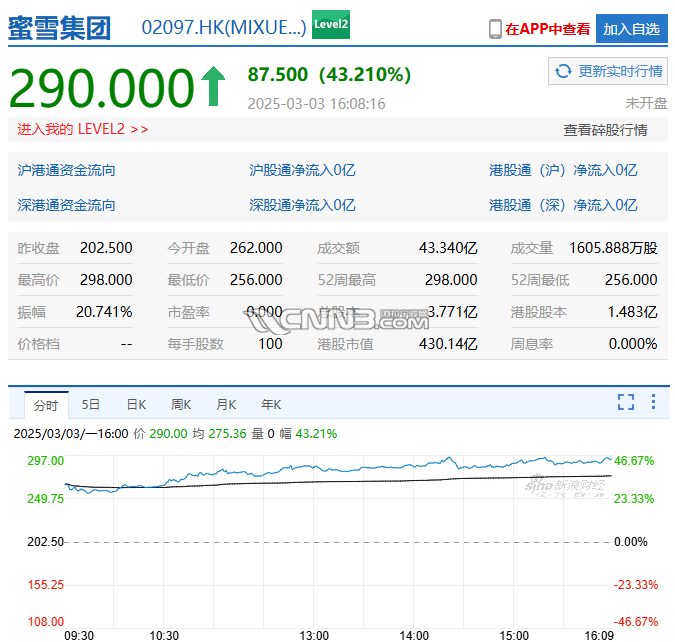Image resolution: width=675 pixels, height=642 pixels.
Task: Click 成交额 value 43.340亿
Action: point(448,248)
